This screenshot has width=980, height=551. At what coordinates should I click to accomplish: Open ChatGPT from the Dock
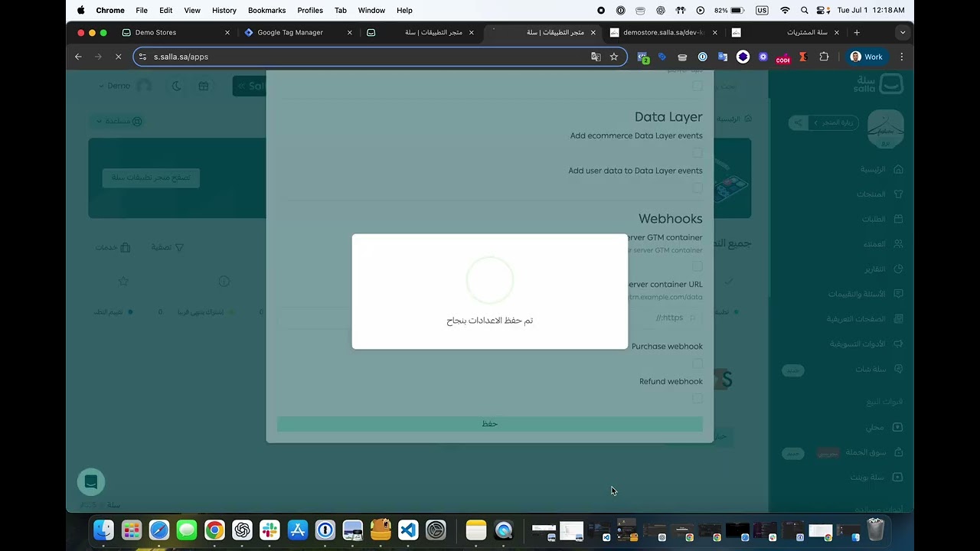[x=242, y=530]
